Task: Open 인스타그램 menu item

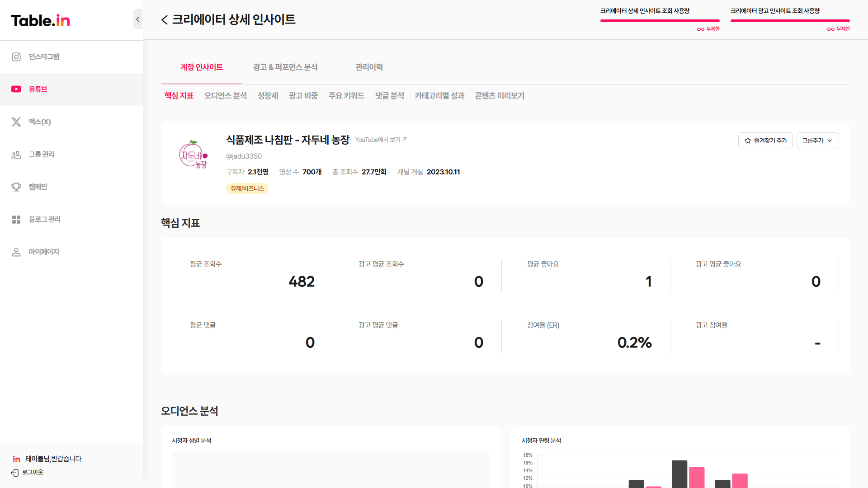Action: click(71, 57)
